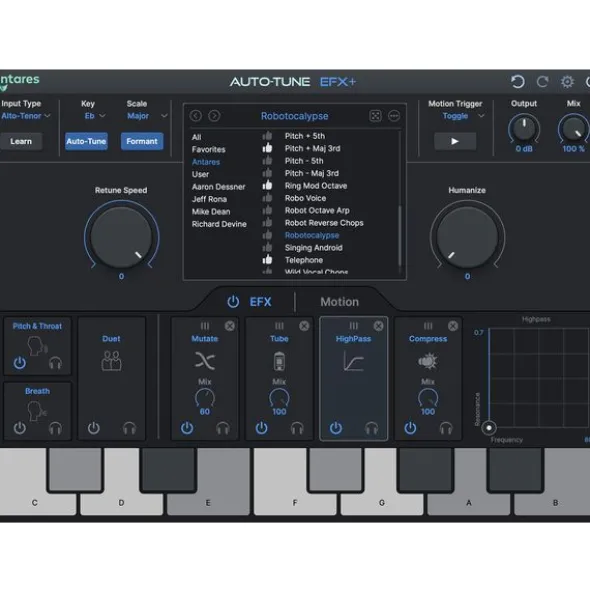The height and width of the screenshot is (591, 590).
Task: Toggle Duet power button
Action: pos(93,428)
